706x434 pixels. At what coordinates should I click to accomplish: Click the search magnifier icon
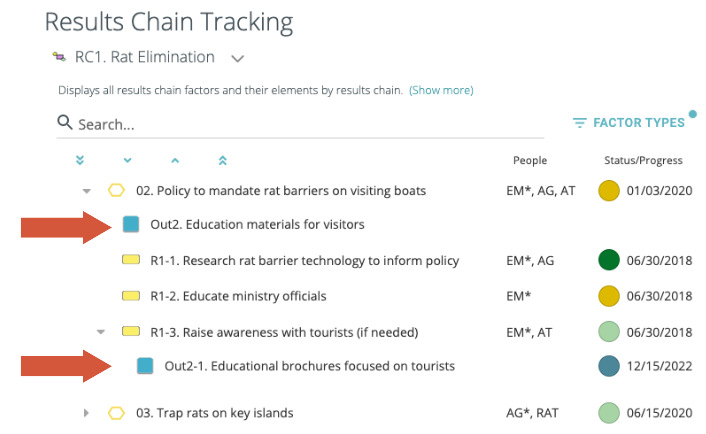[x=65, y=123]
